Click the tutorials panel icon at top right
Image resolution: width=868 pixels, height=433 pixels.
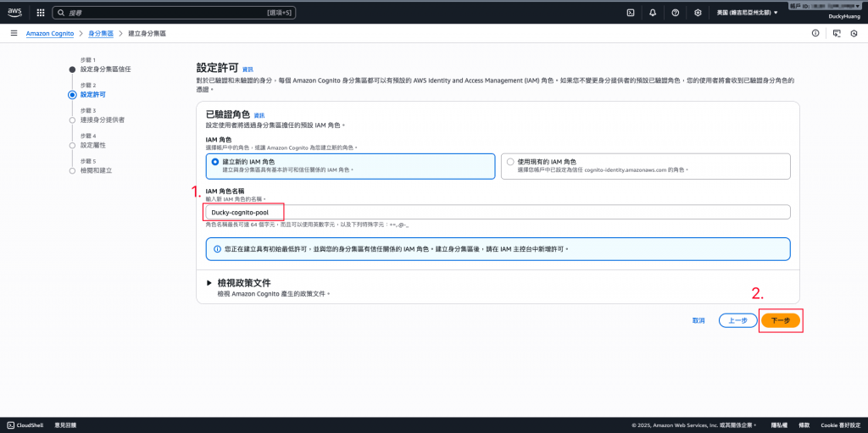[837, 34]
